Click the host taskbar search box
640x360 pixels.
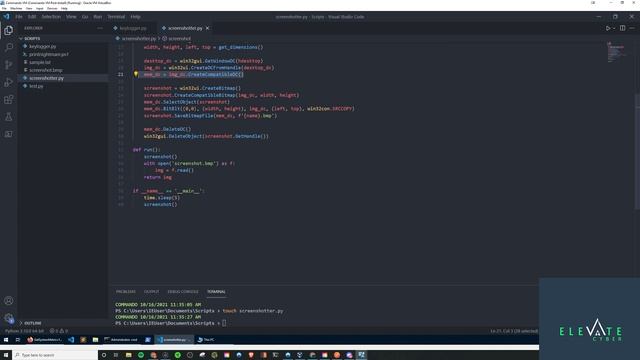[54, 355]
